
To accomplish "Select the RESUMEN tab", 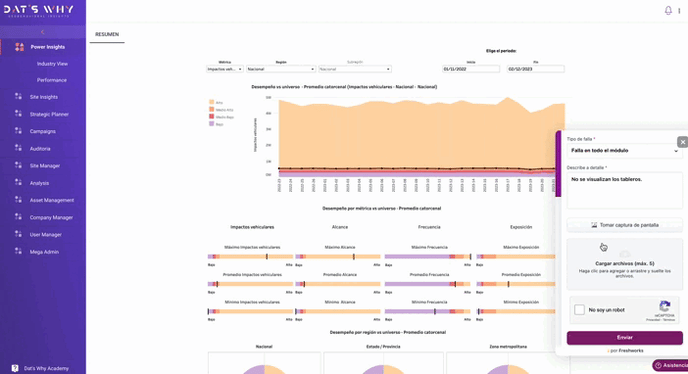I will tap(107, 34).
